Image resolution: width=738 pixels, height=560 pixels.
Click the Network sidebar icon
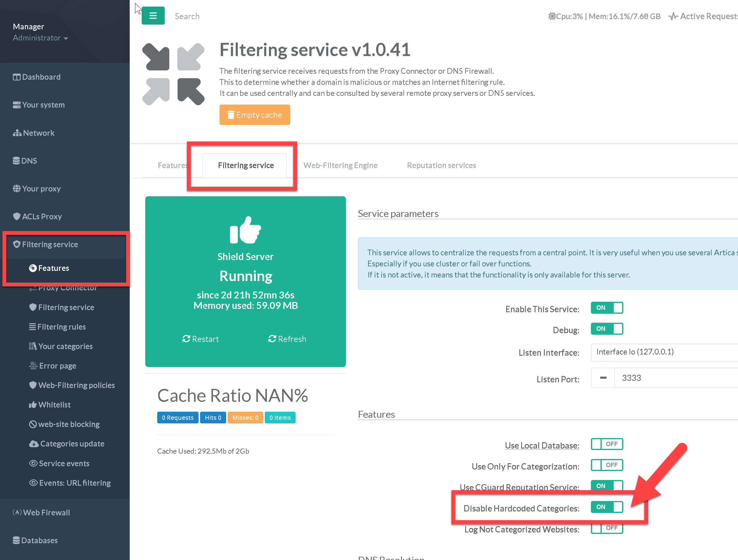[x=17, y=133]
